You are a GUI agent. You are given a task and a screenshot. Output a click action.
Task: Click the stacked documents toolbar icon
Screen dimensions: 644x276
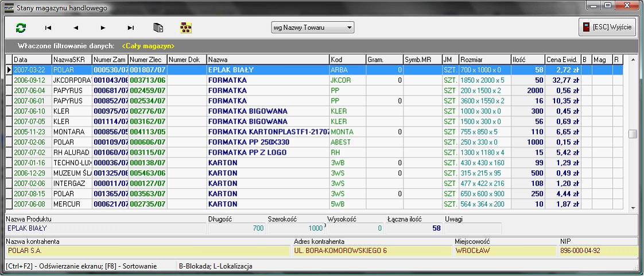[x=158, y=28]
